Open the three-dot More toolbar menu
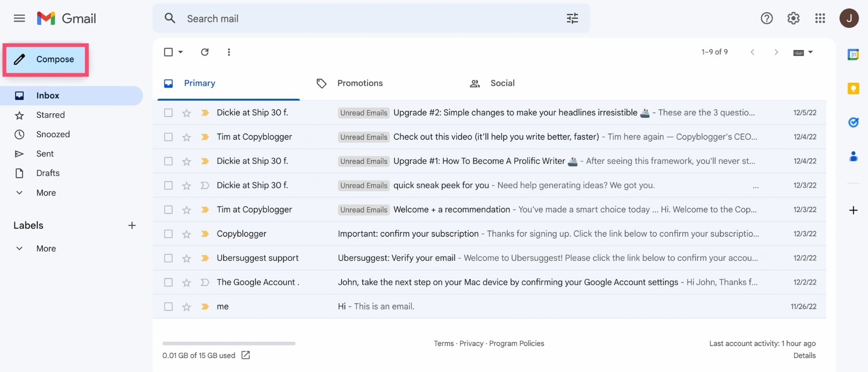The image size is (868, 372). pos(229,52)
